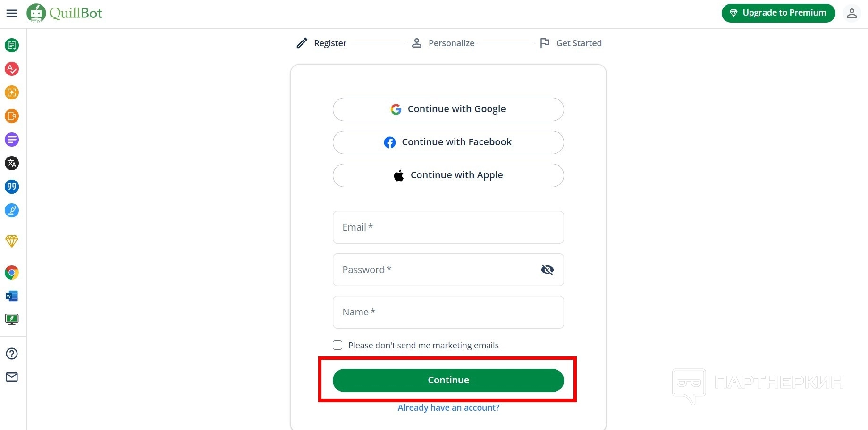Click the green Continue button
This screenshot has width=868, height=430.
click(448, 380)
